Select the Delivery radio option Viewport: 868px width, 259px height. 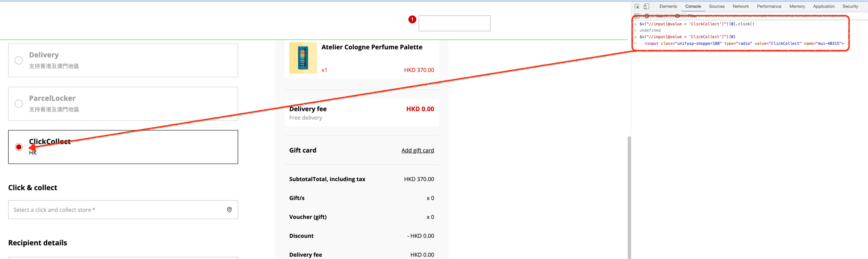coord(19,60)
